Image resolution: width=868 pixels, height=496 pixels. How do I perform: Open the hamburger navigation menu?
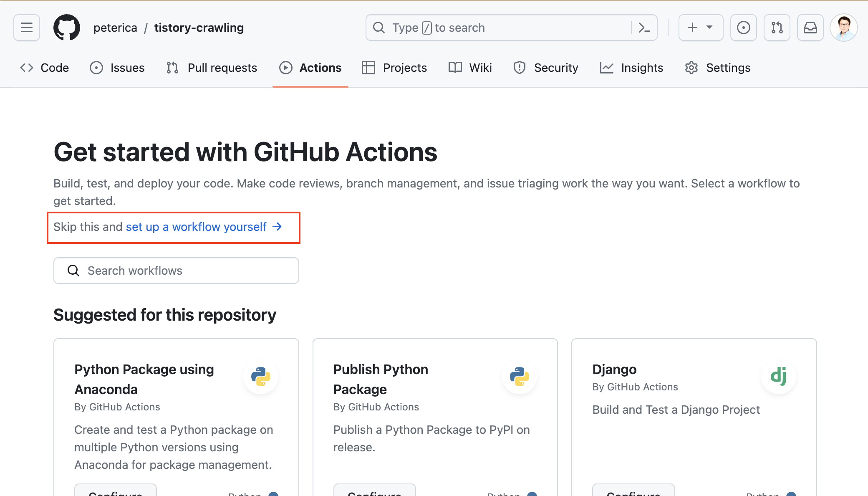(27, 28)
